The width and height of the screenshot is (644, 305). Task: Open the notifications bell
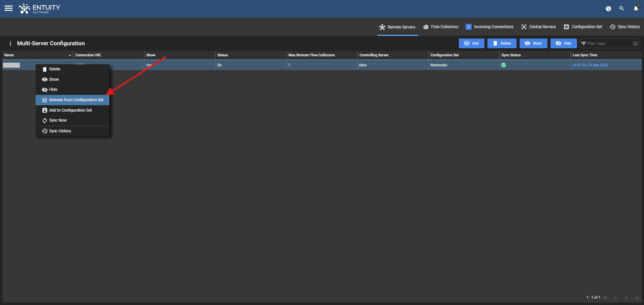click(x=636, y=8)
